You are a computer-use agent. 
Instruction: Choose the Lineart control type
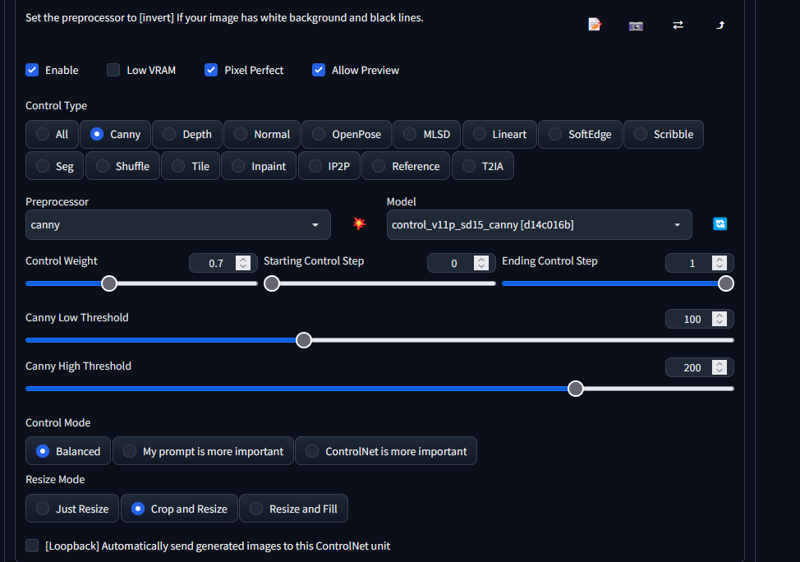[x=499, y=135]
